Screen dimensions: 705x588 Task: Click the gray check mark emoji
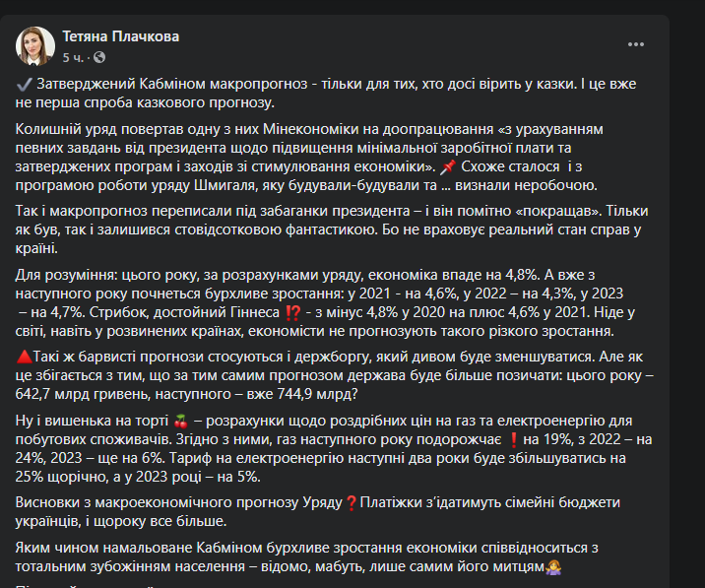coord(25,86)
